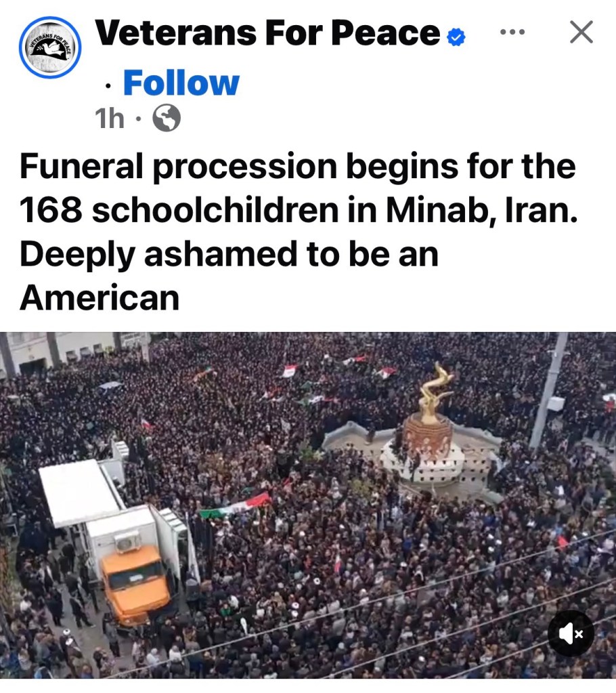616x693 pixels.
Task: Click the blue verified badge
Action: tap(456, 37)
